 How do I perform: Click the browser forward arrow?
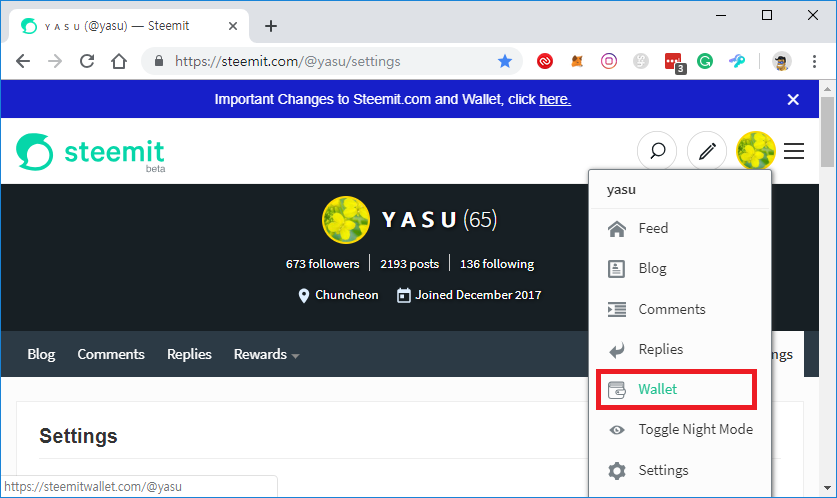pos(55,61)
